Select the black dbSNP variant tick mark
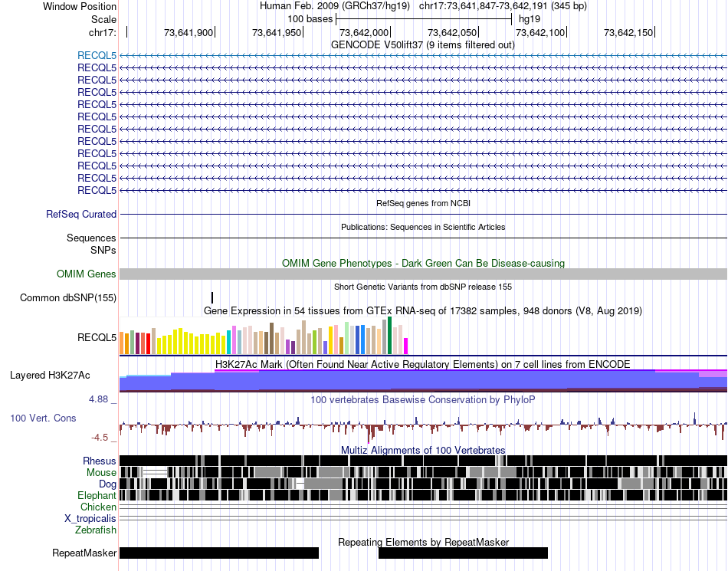Screen dimensions: 728x571 click(212, 297)
